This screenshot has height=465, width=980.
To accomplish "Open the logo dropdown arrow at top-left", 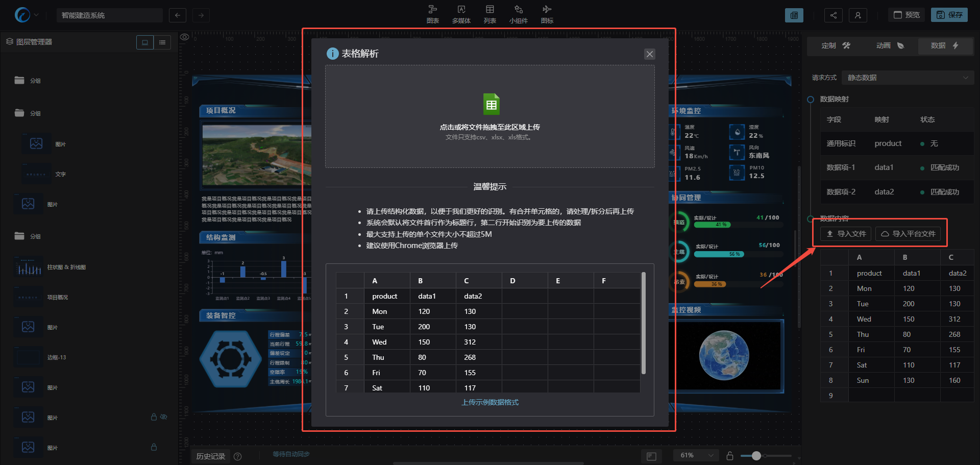I will (x=36, y=15).
